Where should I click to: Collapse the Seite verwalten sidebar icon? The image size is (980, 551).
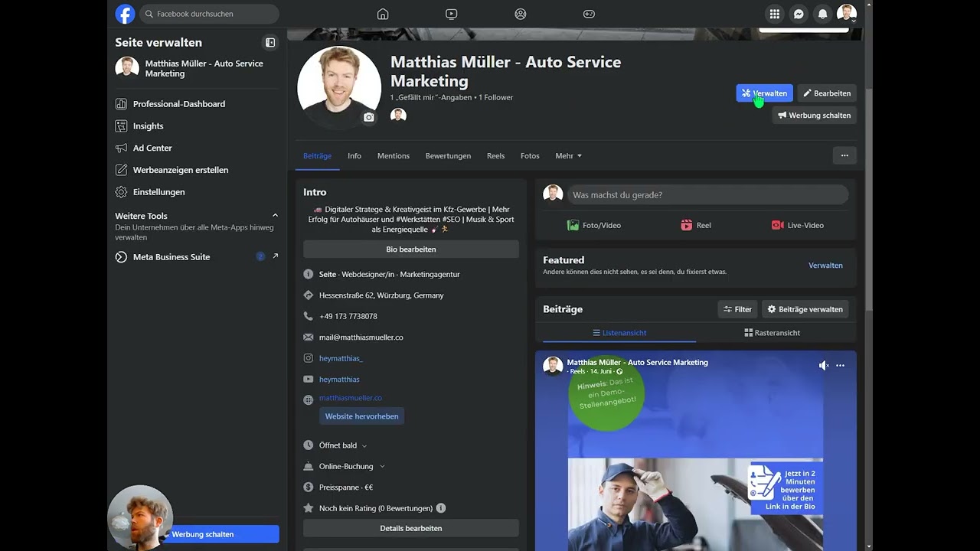(270, 43)
